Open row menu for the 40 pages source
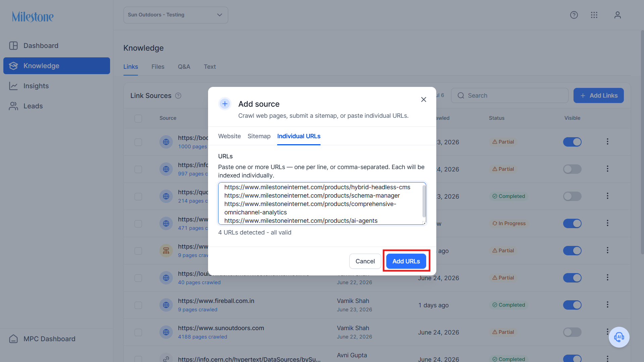 607,277
